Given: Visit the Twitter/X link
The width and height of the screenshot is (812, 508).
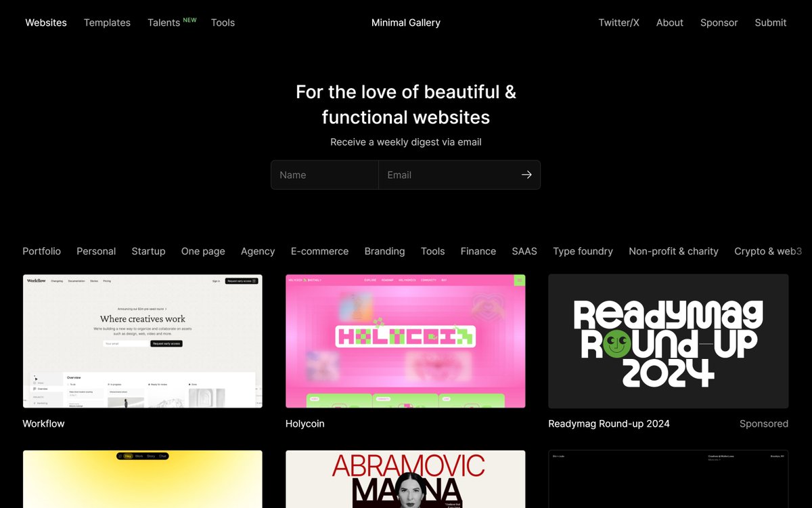Looking at the screenshot, I should [618, 22].
